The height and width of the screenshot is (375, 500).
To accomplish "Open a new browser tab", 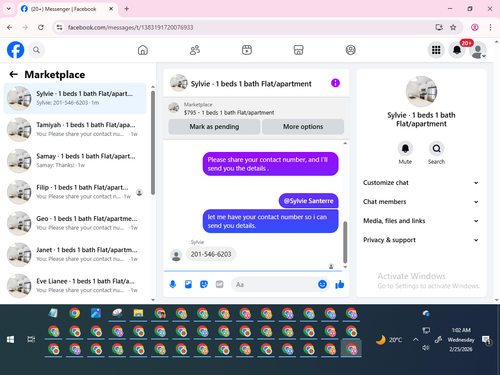I will point(127,9).
